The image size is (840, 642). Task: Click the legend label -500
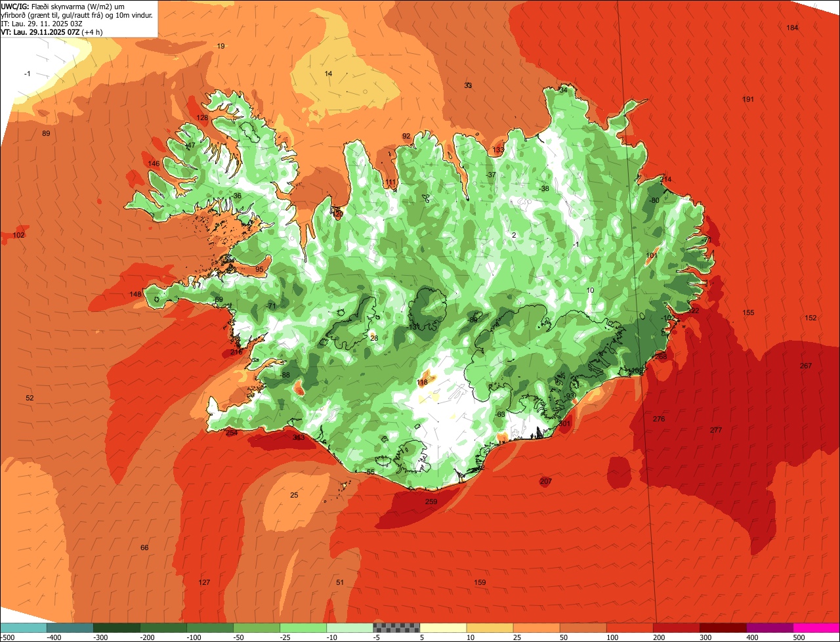coord(8,637)
